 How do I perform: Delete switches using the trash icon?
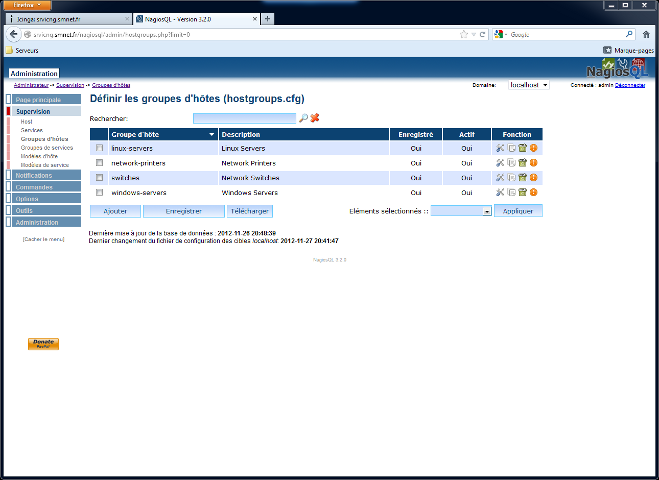click(x=522, y=177)
